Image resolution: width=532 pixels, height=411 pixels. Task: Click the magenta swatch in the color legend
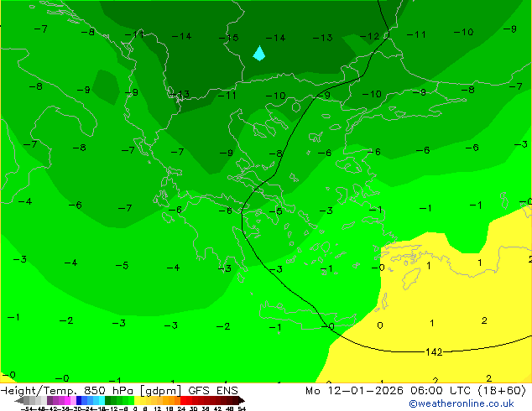click(67, 400)
